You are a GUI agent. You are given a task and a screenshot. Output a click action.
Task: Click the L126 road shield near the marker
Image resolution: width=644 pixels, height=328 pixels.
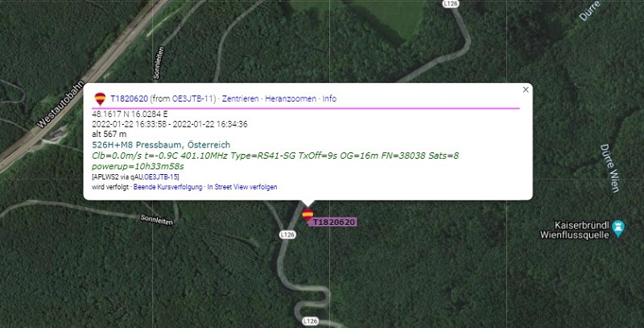coord(287,235)
